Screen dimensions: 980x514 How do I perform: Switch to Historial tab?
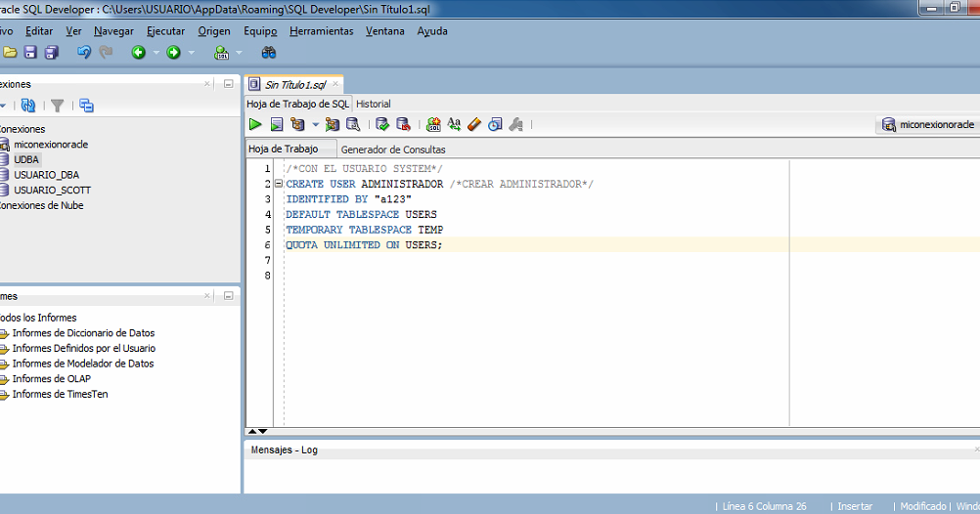[374, 104]
